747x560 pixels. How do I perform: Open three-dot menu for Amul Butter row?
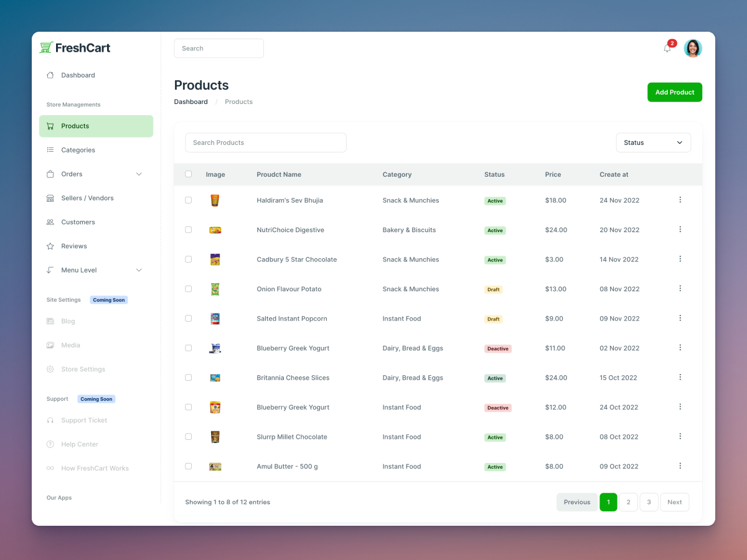click(680, 466)
